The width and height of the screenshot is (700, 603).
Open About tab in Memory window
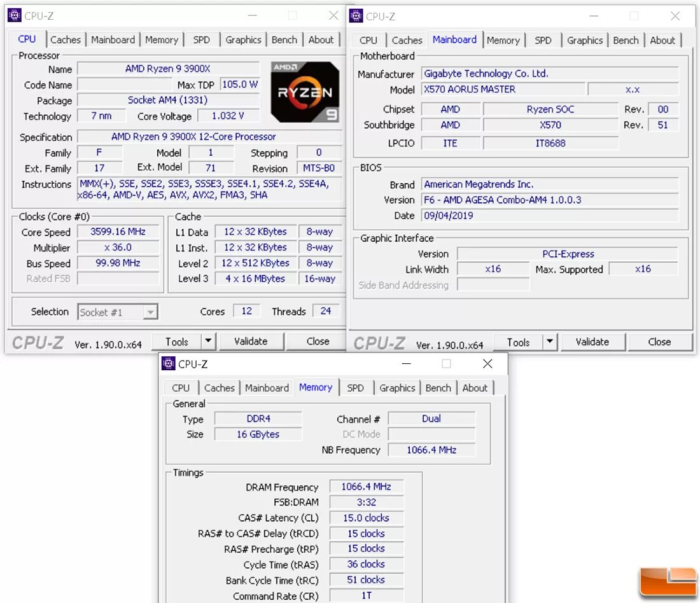[x=475, y=388]
